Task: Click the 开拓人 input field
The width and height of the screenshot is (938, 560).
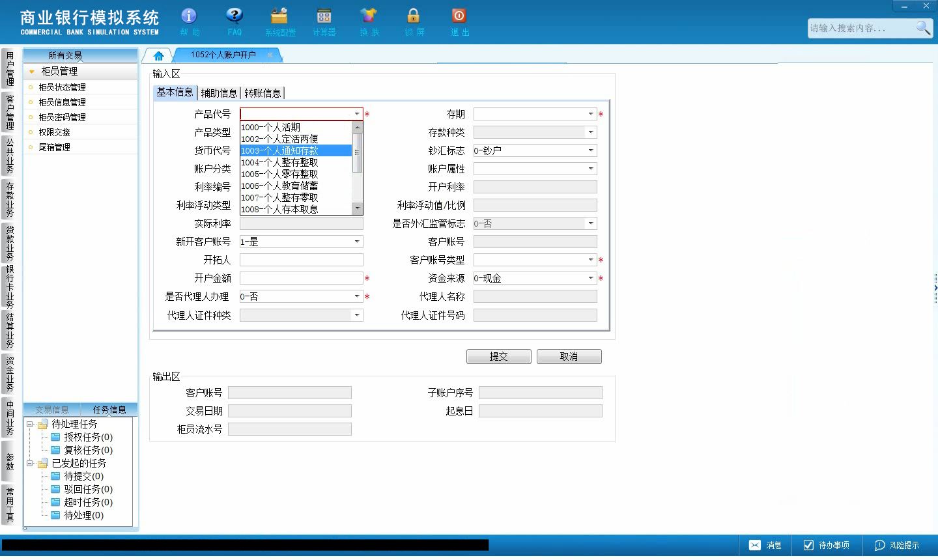Action: pos(302,260)
